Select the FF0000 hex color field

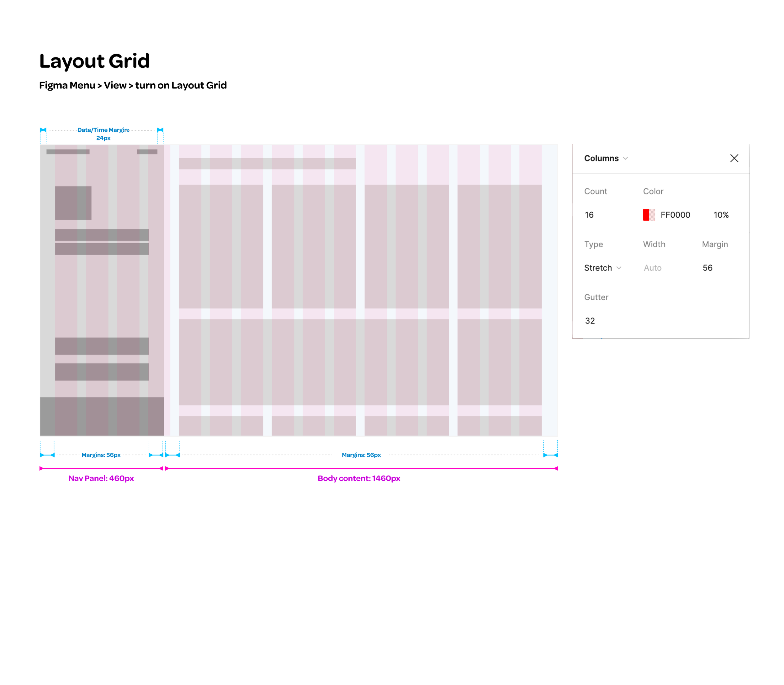pyautogui.click(x=675, y=215)
